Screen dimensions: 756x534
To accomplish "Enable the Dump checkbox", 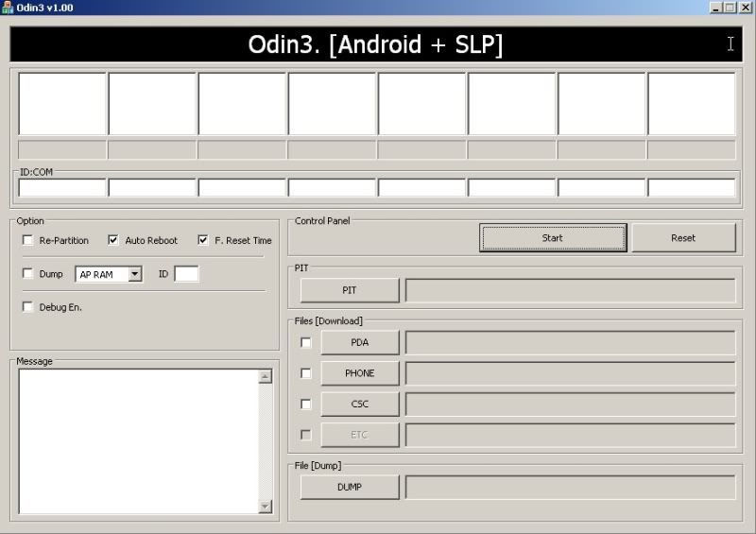I will coord(28,273).
